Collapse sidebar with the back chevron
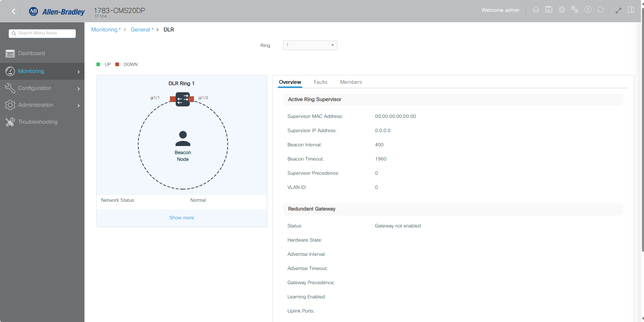 point(14,11)
